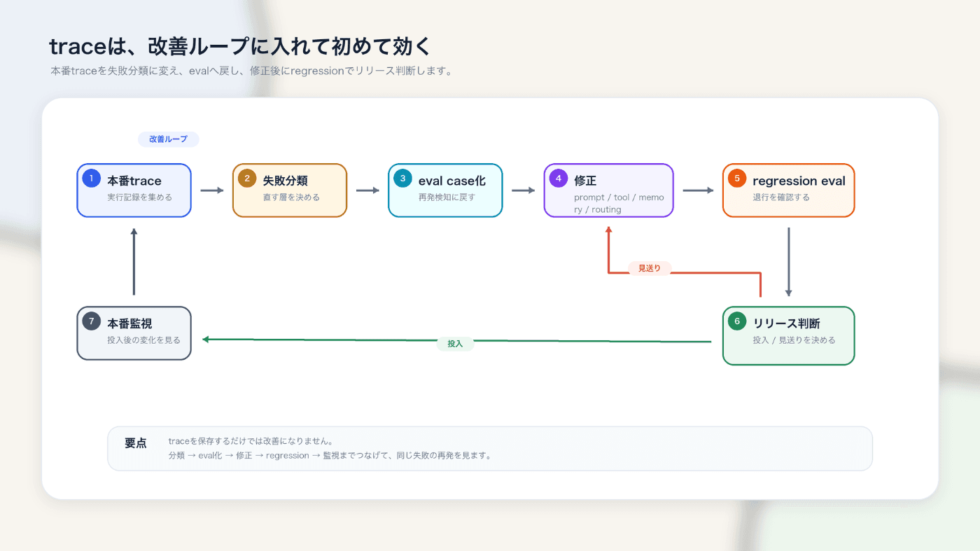Click the red 見送り label on the arrow

(650, 268)
